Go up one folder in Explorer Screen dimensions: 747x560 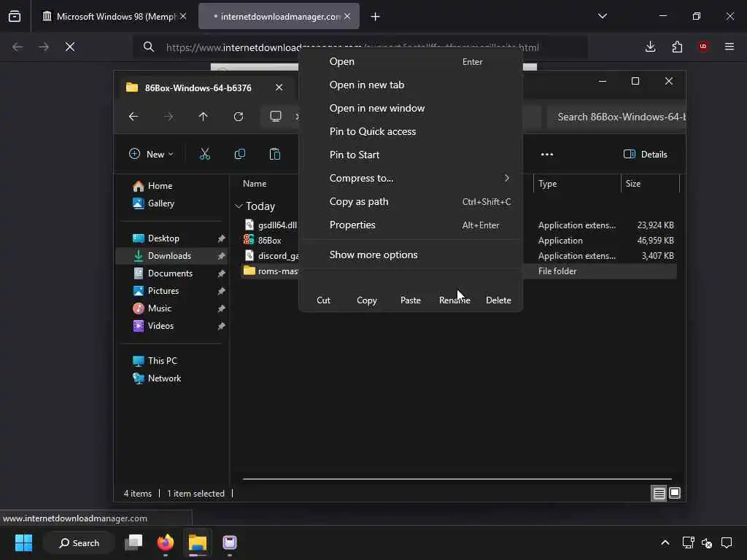click(203, 117)
